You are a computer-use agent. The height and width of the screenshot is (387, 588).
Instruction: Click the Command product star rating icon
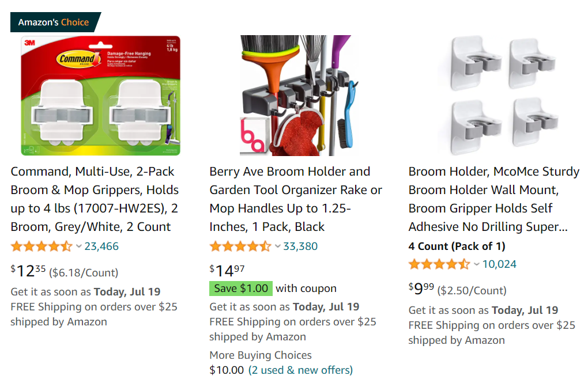(42, 246)
